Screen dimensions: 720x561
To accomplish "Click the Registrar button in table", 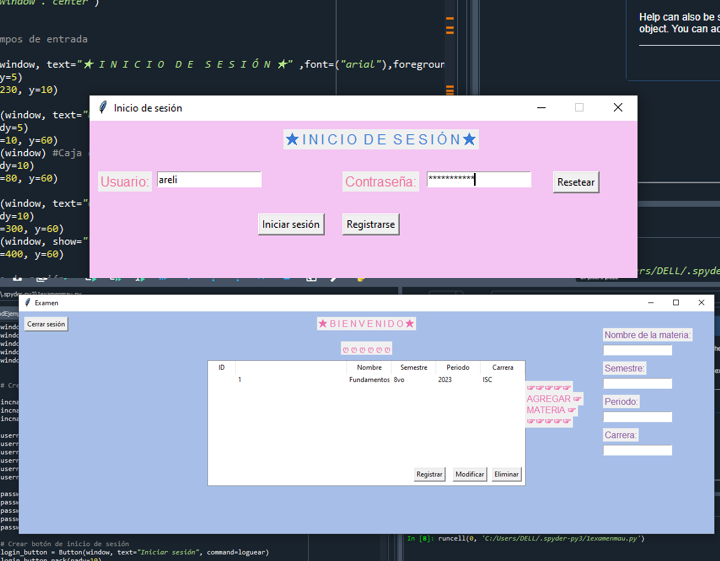I will 429,474.
